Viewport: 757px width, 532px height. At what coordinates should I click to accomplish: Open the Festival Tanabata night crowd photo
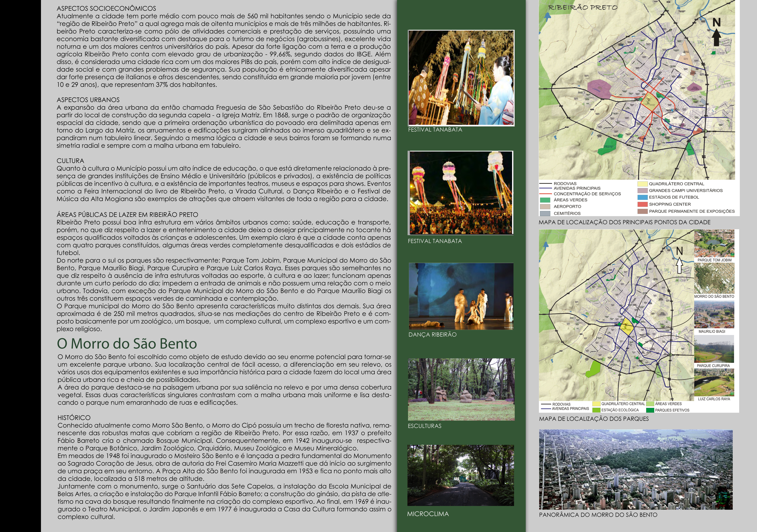pos(461,193)
